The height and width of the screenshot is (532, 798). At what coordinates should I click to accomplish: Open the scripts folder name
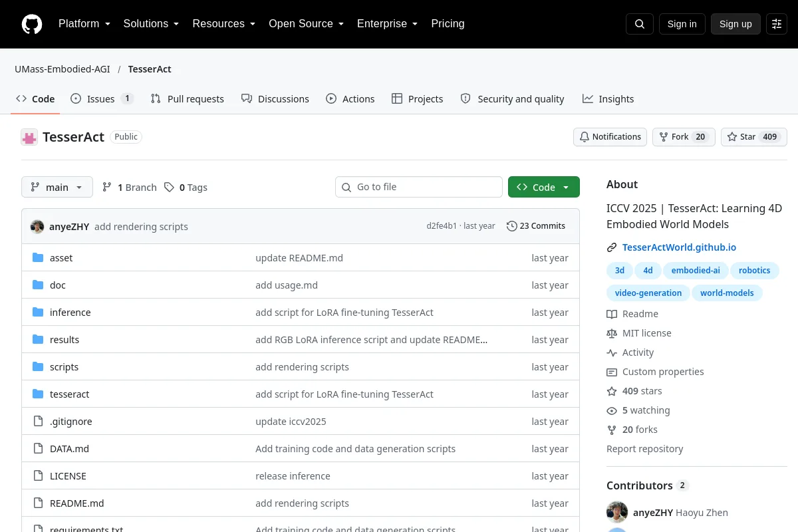point(64,367)
